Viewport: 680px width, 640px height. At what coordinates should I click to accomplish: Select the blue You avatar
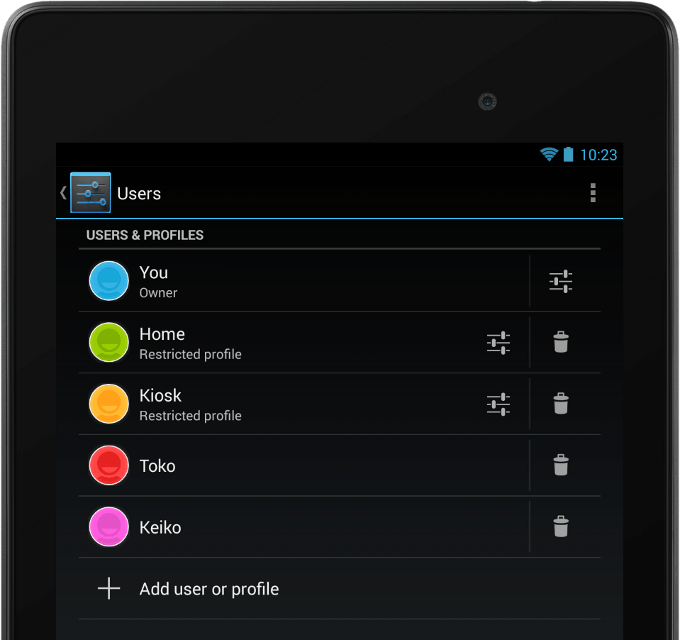[109, 281]
